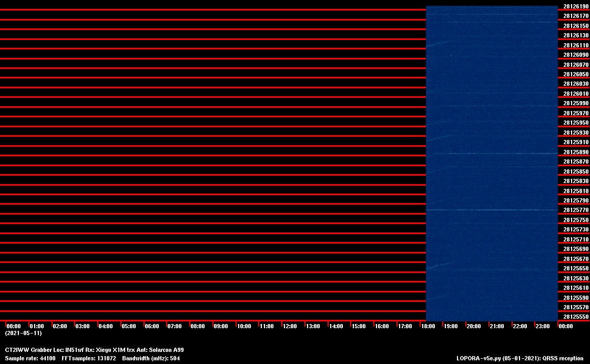This screenshot has width=590, height=364.
Task: Click the 28125610 frequency label
Action: [x=576, y=288]
